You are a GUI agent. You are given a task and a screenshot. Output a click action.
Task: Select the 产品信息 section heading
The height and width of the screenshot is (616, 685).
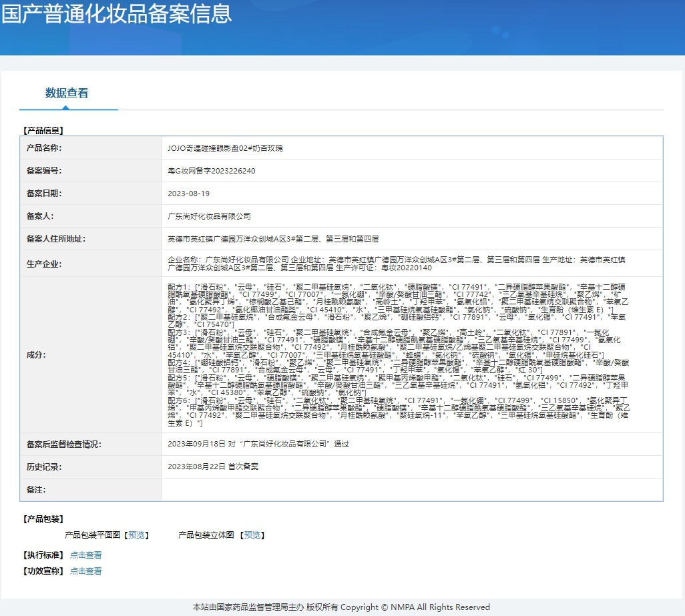pyautogui.click(x=43, y=130)
